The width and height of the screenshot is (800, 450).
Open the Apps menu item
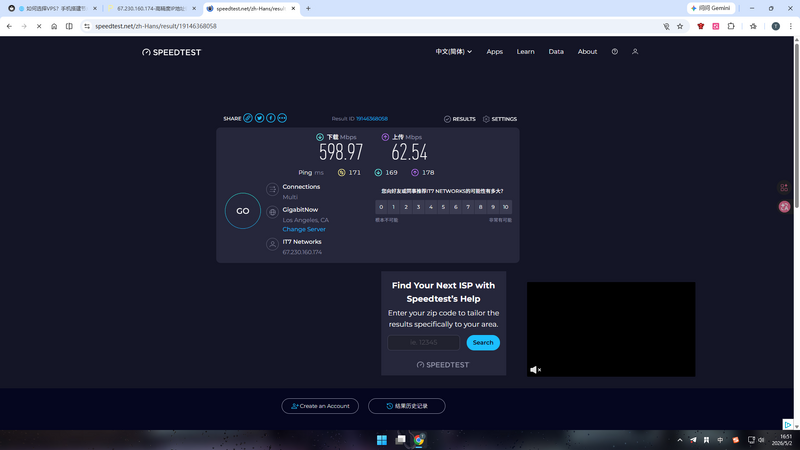(494, 52)
